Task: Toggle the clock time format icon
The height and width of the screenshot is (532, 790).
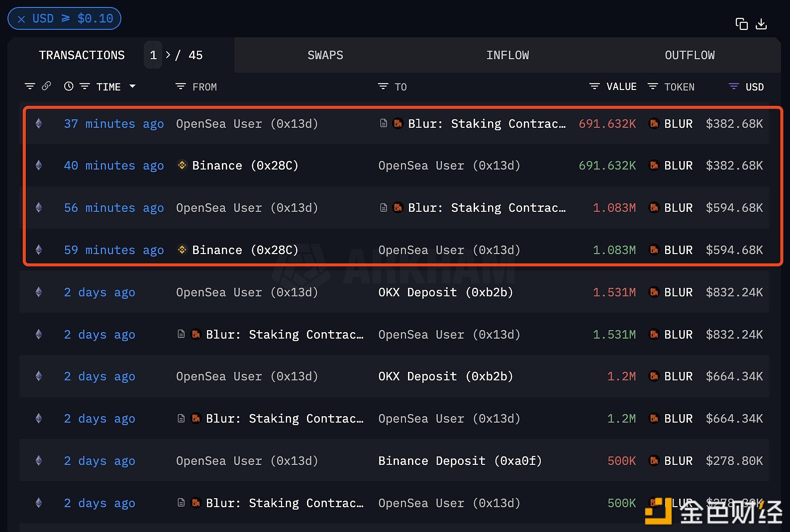Action: pyautogui.click(x=69, y=86)
